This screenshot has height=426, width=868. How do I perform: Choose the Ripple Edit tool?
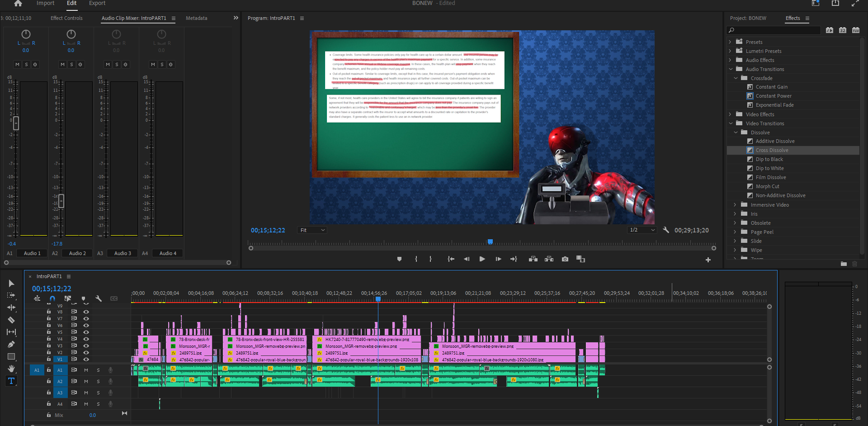click(11, 308)
